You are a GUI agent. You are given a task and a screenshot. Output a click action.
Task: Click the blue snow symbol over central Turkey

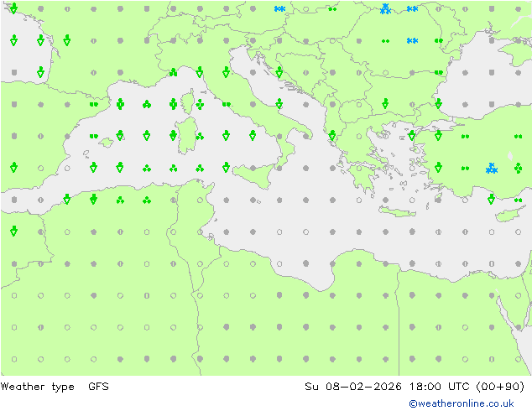point(491,169)
